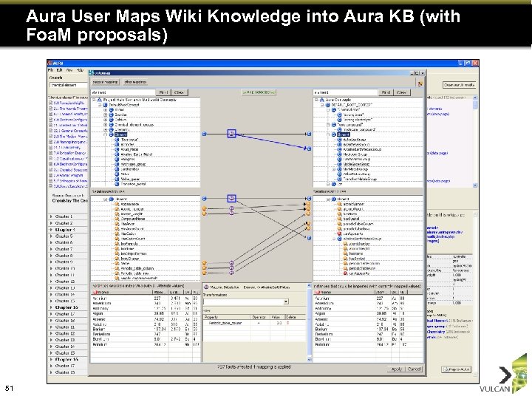Click the Name column header in right instances table
Image resolution: width=532 pixels, height=399 pixels.
[344, 292]
